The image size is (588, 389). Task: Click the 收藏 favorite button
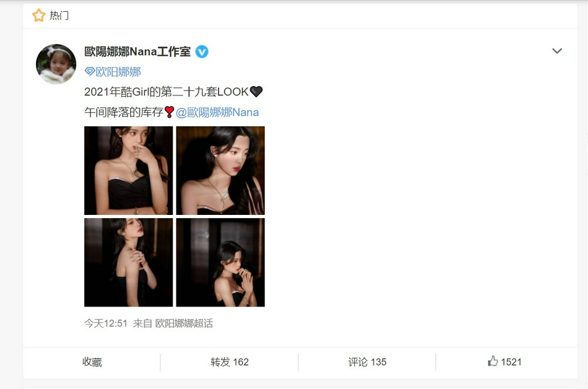point(92,362)
